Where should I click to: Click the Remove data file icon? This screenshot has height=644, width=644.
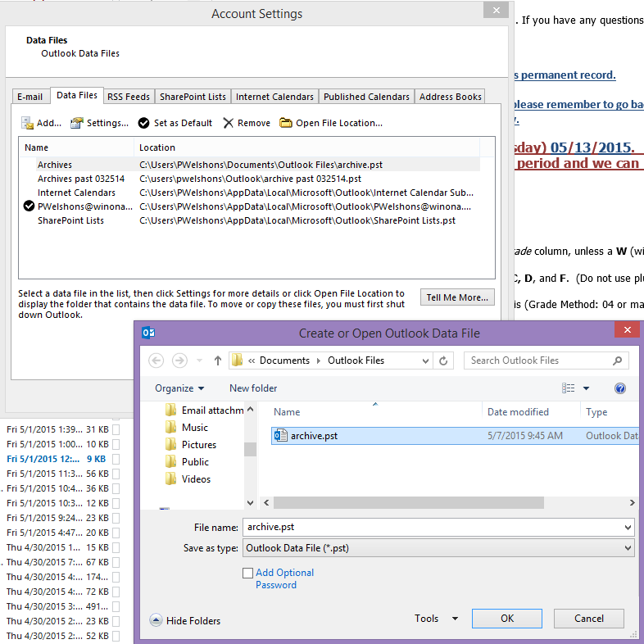coord(229,123)
